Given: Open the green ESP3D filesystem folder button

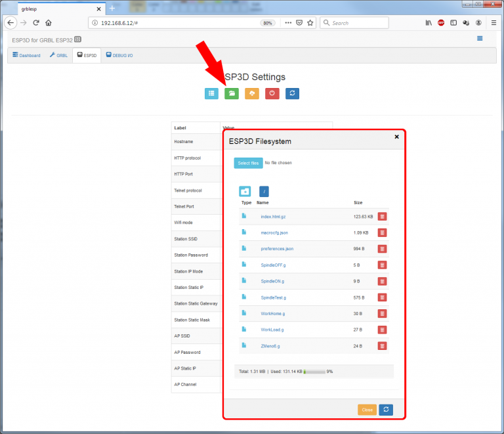Looking at the screenshot, I should click(232, 93).
